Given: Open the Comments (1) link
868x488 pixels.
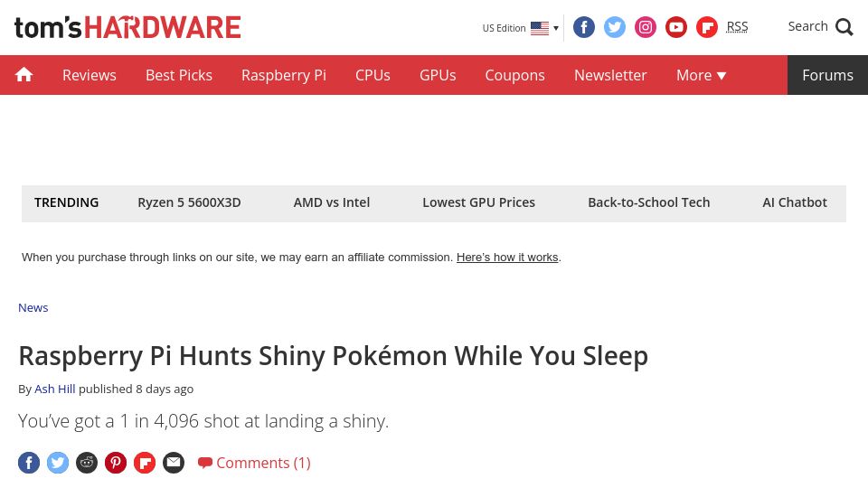Looking at the screenshot, I should [x=263, y=463].
